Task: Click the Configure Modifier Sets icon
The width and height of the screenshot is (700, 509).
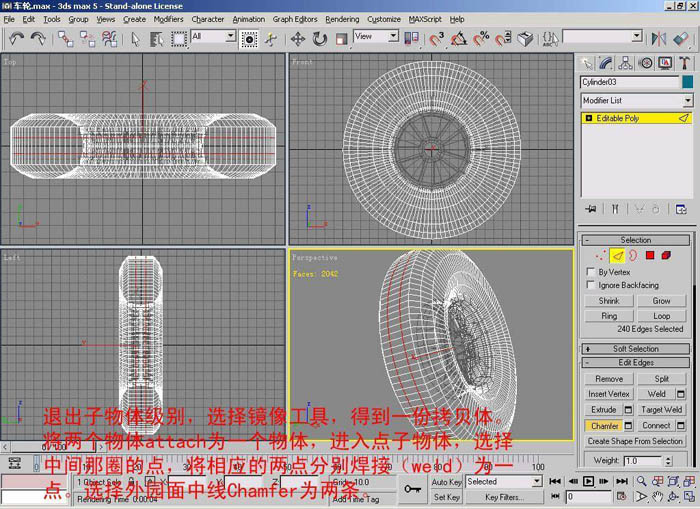Action: (681, 209)
